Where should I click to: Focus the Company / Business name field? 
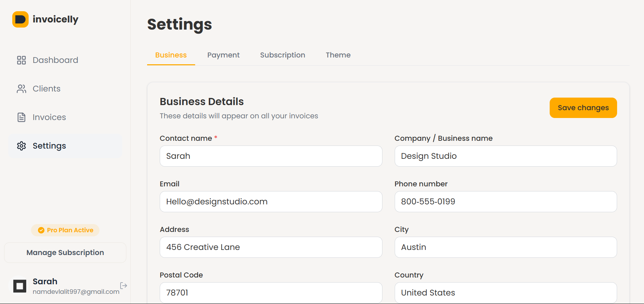tap(505, 156)
